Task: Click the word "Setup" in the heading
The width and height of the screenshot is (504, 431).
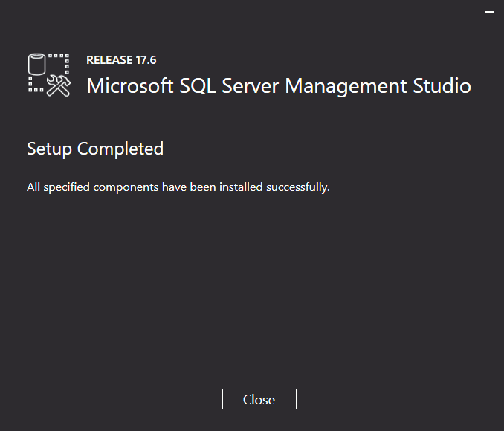Action: coord(49,149)
